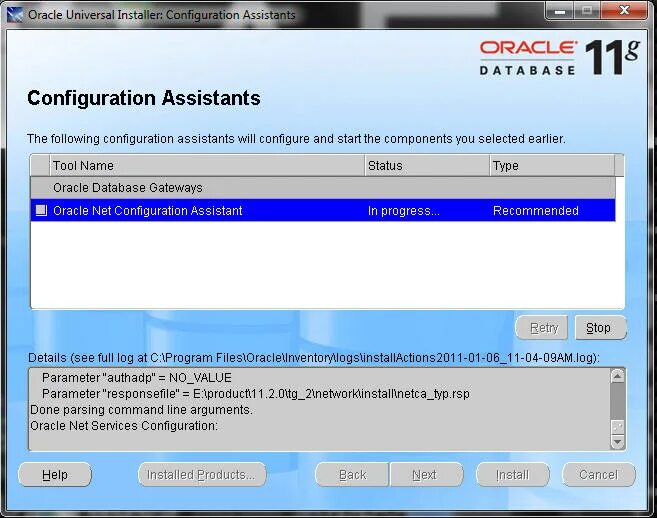This screenshot has width=657, height=518.
Task: Proceed with the Next button
Action: (426, 474)
